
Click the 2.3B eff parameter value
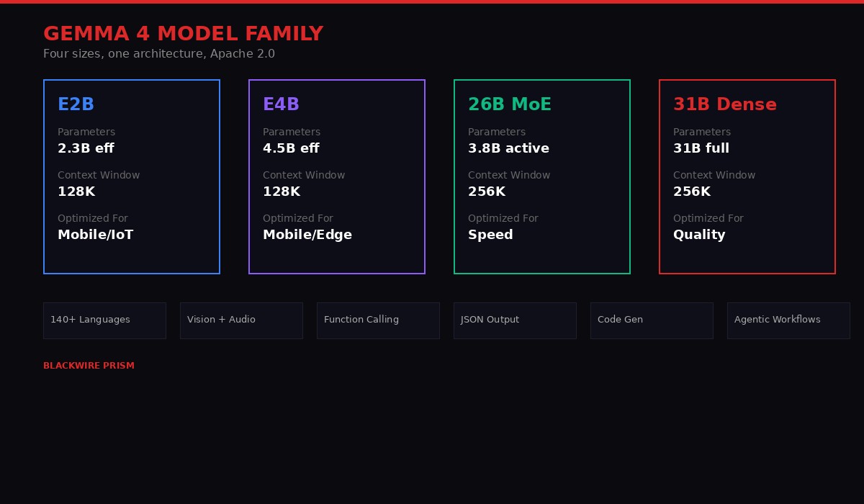point(86,148)
